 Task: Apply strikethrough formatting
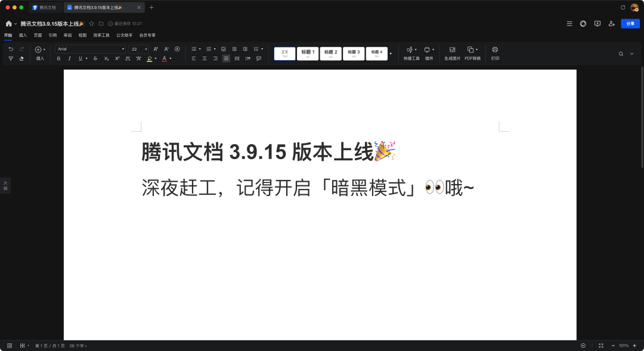click(x=95, y=59)
